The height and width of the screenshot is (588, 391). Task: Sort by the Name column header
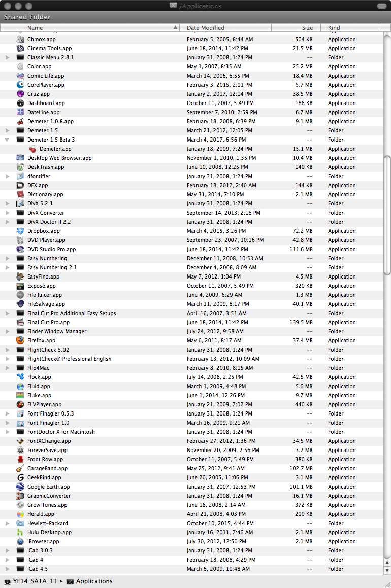(x=90, y=28)
